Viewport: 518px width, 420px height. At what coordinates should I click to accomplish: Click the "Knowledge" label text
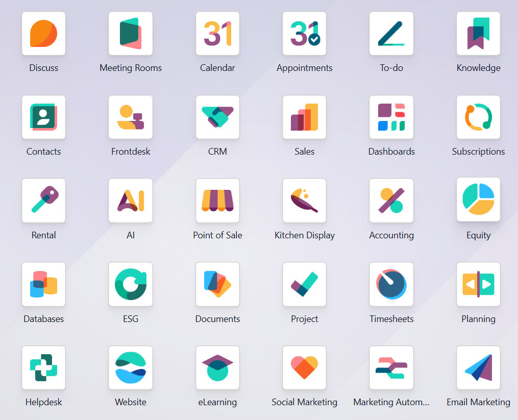[x=478, y=68]
